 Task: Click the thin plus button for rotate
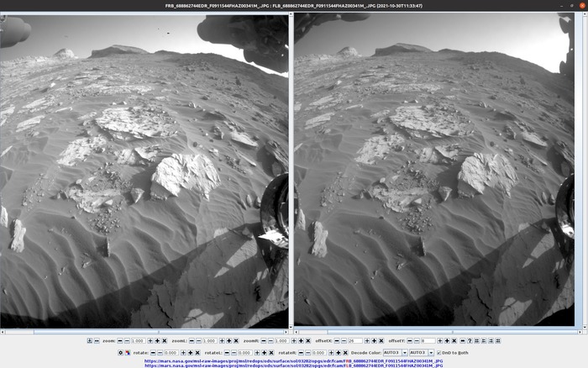click(183, 353)
